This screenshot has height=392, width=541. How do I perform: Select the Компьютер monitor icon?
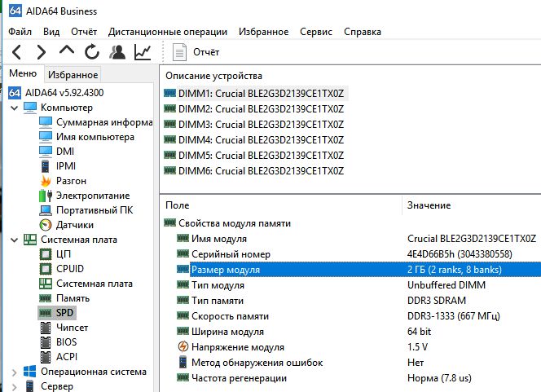tap(30, 108)
